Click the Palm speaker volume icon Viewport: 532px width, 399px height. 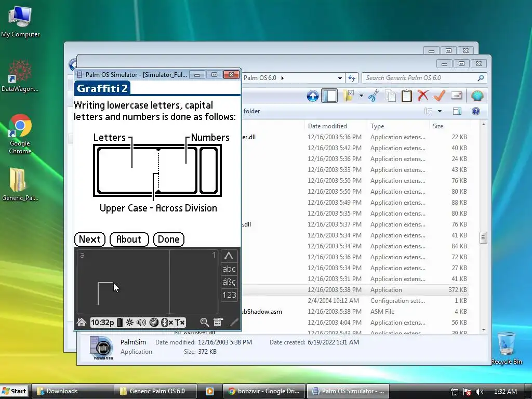click(x=141, y=322)
